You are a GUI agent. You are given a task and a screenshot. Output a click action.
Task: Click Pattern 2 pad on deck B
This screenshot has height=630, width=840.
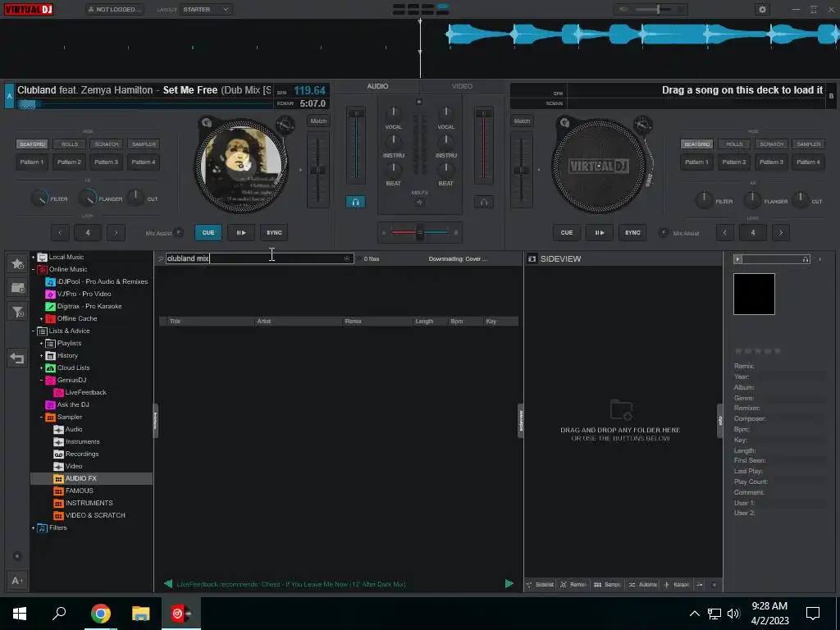coord(733,162)
